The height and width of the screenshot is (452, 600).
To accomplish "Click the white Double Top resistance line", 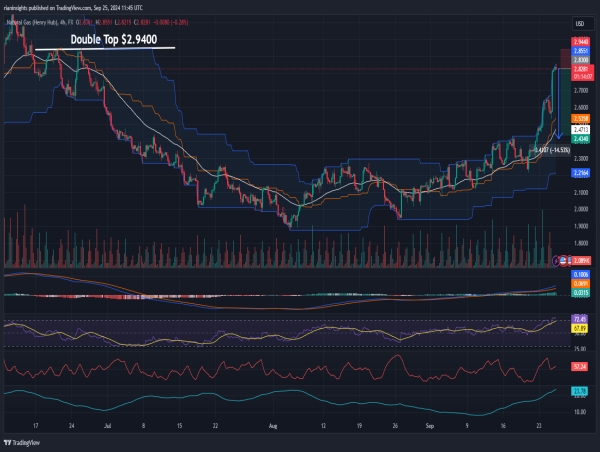I will click(x=105, y=49).
